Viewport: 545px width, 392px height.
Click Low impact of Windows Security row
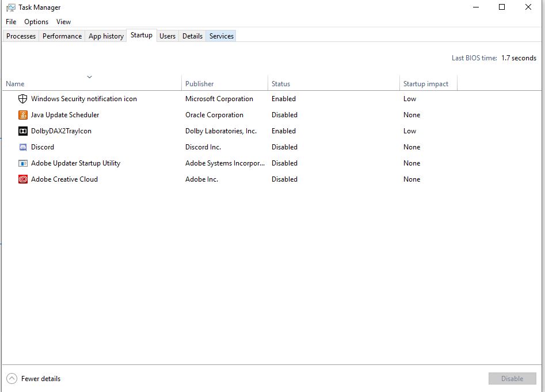coord(410,99)
